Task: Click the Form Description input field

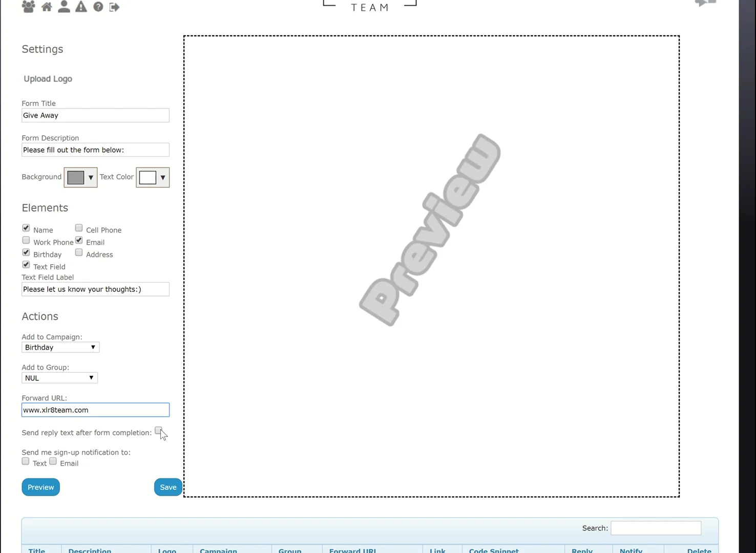Action: coord(95,150)
